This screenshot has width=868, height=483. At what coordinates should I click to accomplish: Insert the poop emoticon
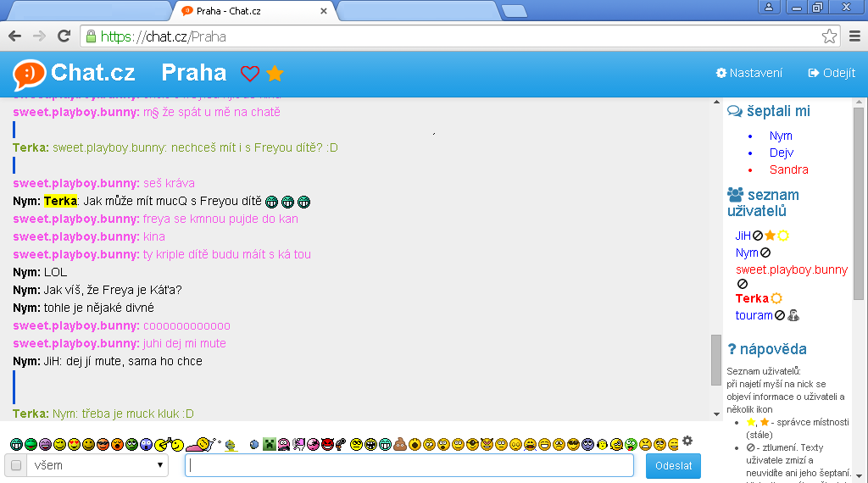(x=400, y=444)
